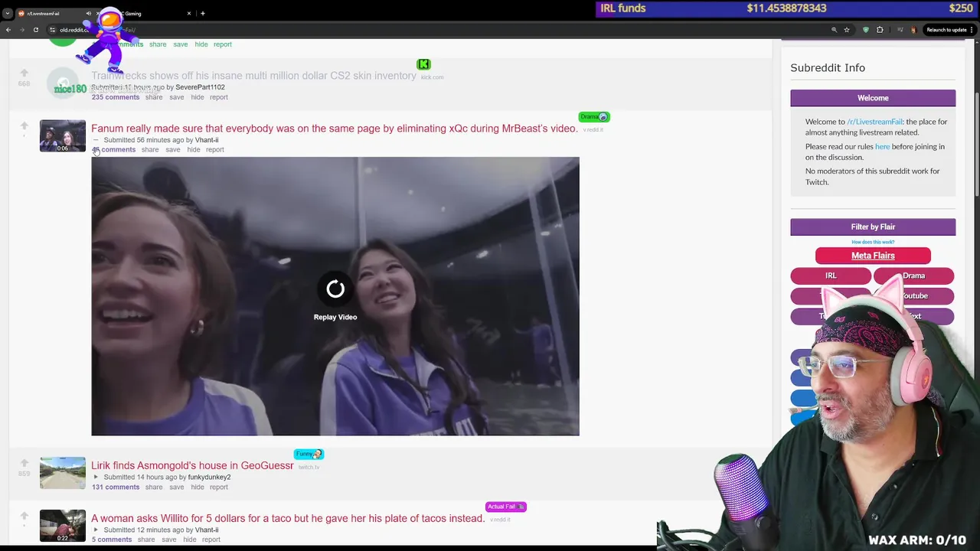Expand the Lirik GeoGuessr post media
The height and width of the screenshot is (551, 980).
96,478
